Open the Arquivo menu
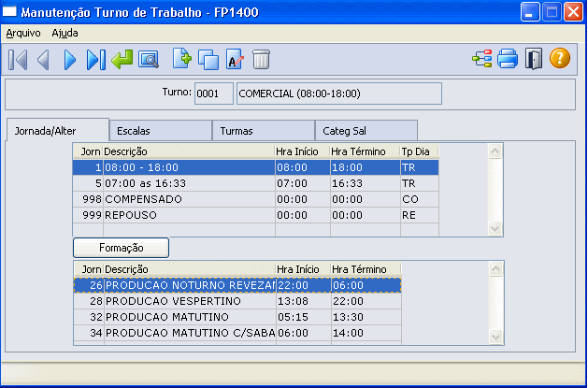The width and height of the screenshot is (588, 388). (x=23, y=33)
